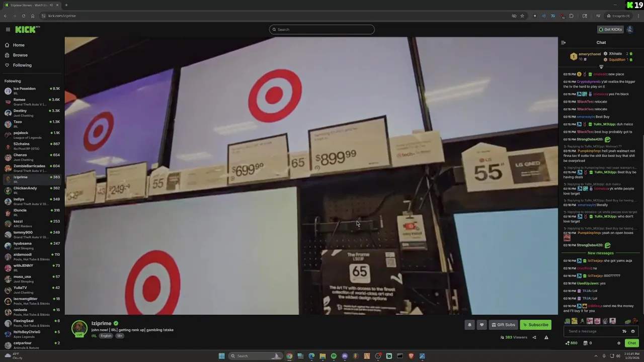Click the stream video player
This screenshot has height=362, width=644.
tap(311, 176)
